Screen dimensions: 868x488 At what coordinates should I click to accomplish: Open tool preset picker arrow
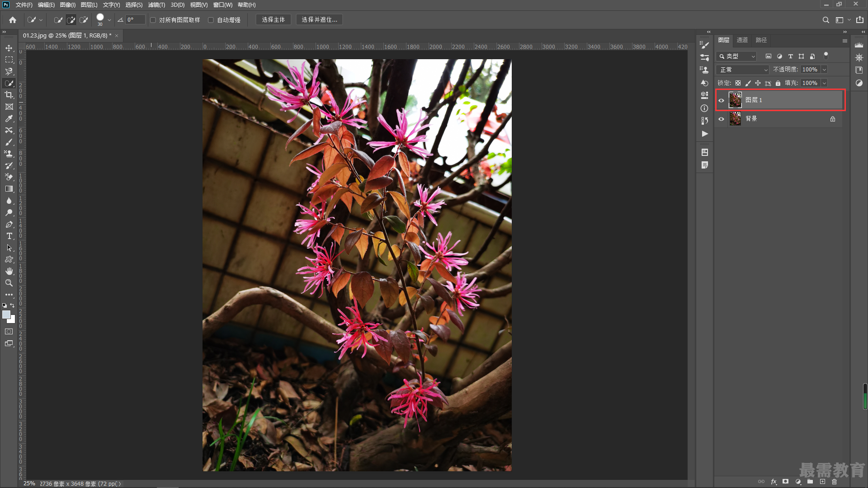click(41, 20)
